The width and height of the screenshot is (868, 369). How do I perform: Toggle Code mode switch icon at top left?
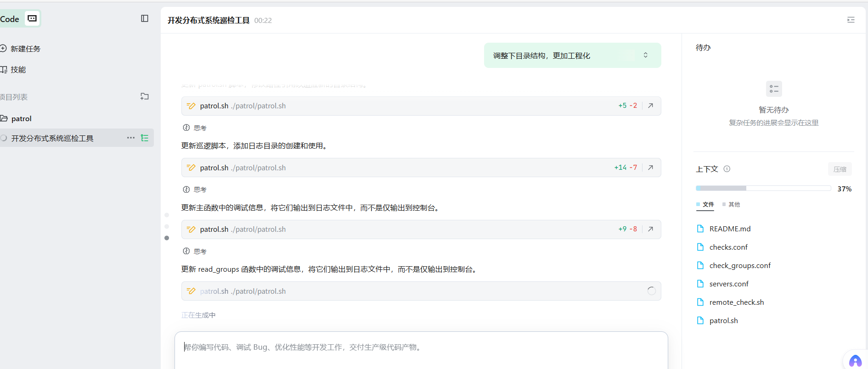[32, 18]
